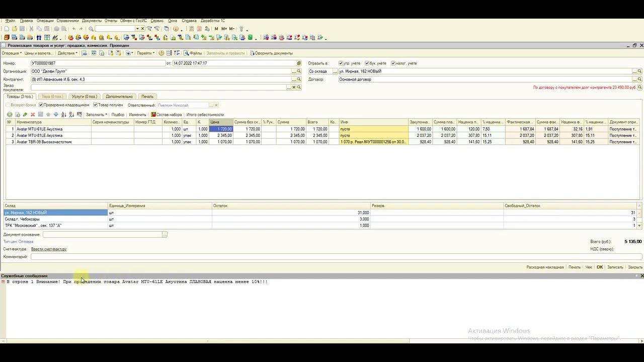Open the Файл menu

[10, 21]
